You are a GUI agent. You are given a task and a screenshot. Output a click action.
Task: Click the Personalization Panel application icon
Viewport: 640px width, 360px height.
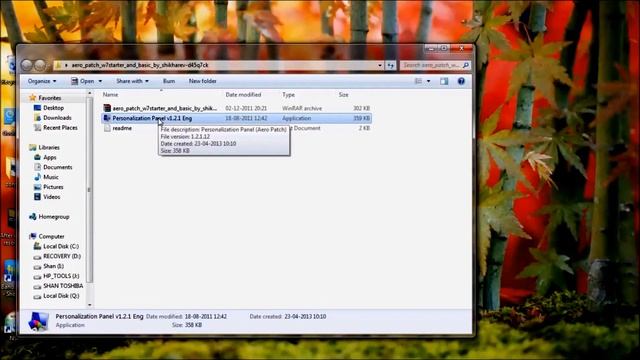coord(107,118)
